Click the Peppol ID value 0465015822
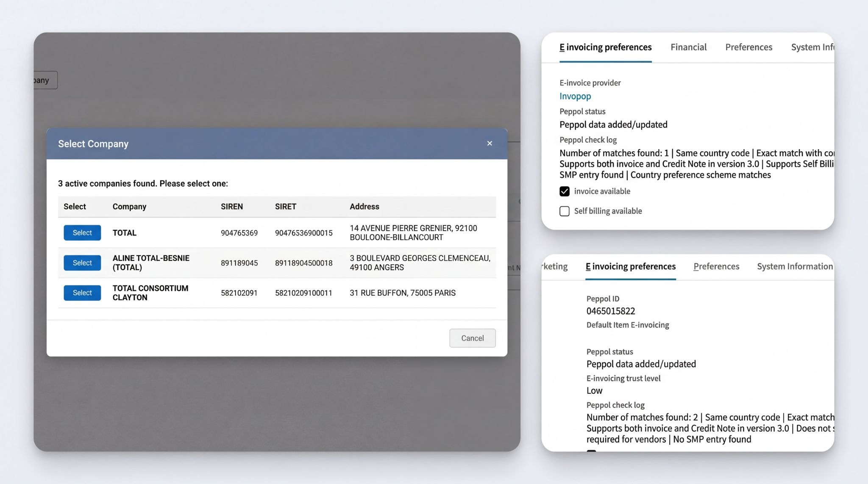 pos(611,311)
